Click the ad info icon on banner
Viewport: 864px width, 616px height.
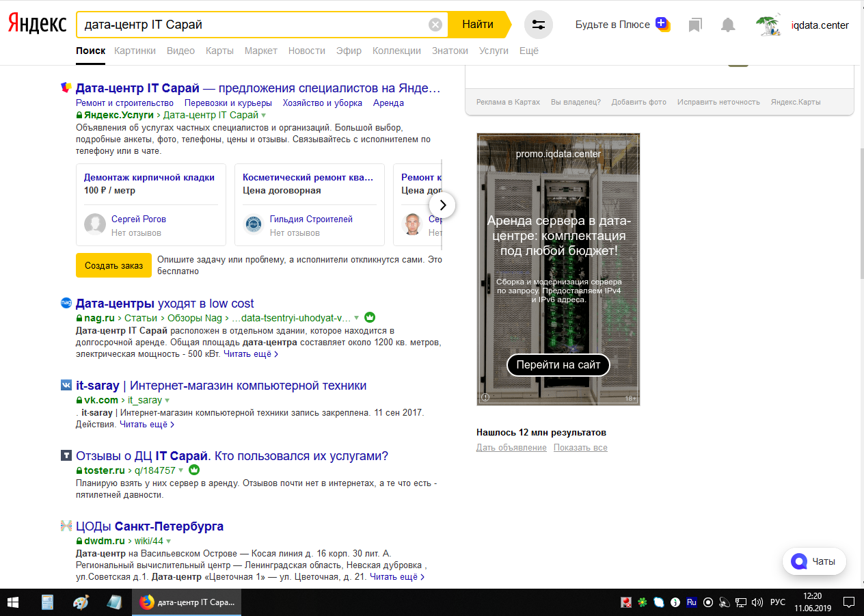(485, 397)
